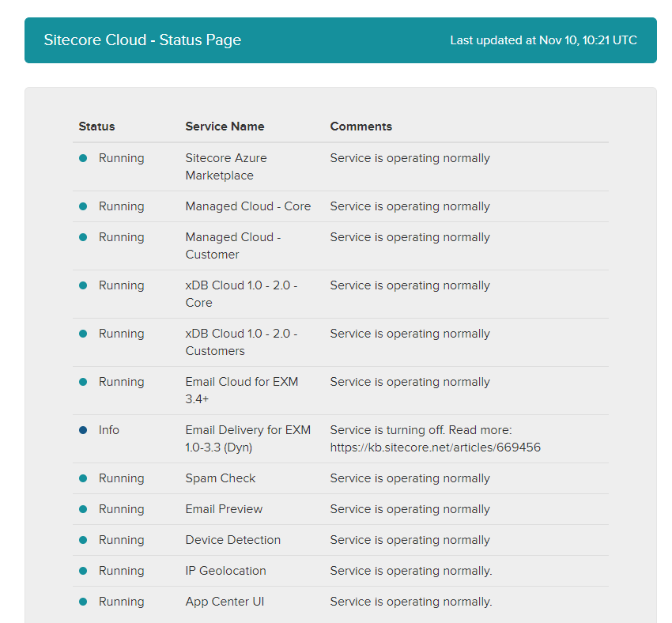The height and width of the screenshot is (623, 672).
Task: Select App Center UI service name
Action: click(225, 602)
